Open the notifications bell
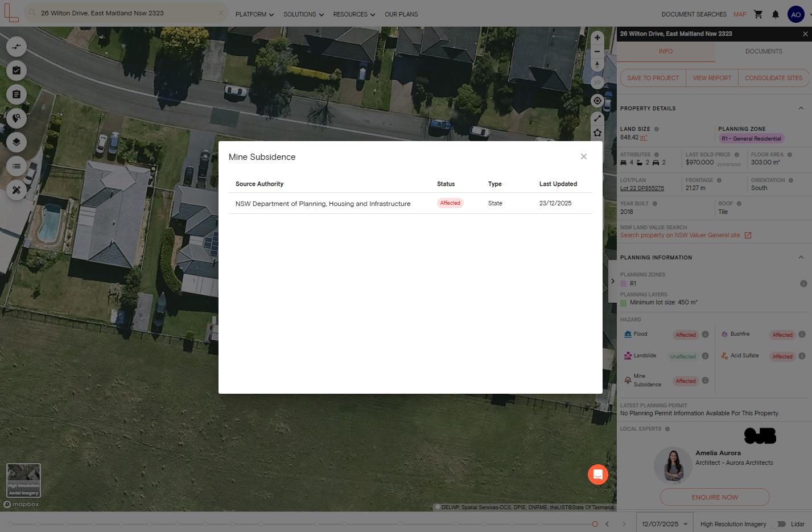This screenshot has width=812, height=532. coord(776,14)
